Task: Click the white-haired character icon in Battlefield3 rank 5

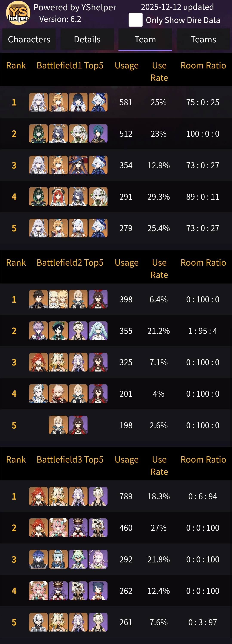Action: tap(38, 622)
